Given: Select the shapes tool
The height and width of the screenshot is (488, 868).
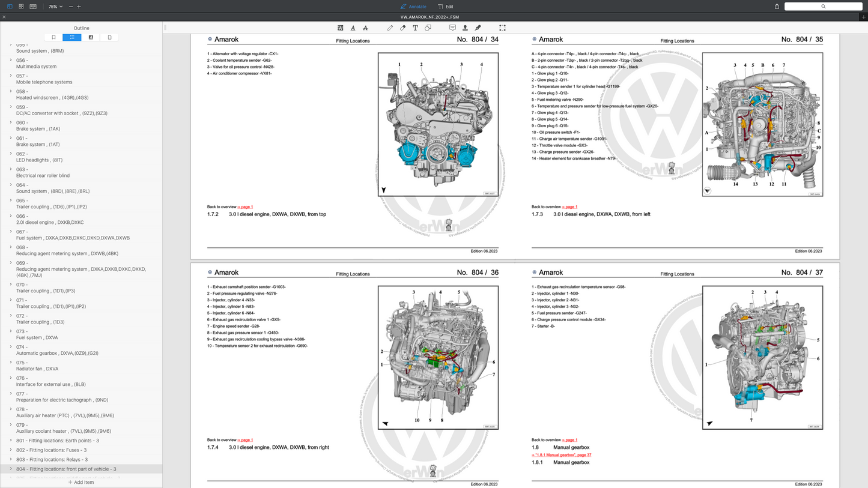Looking at the screenshot, I should point(428,28).
